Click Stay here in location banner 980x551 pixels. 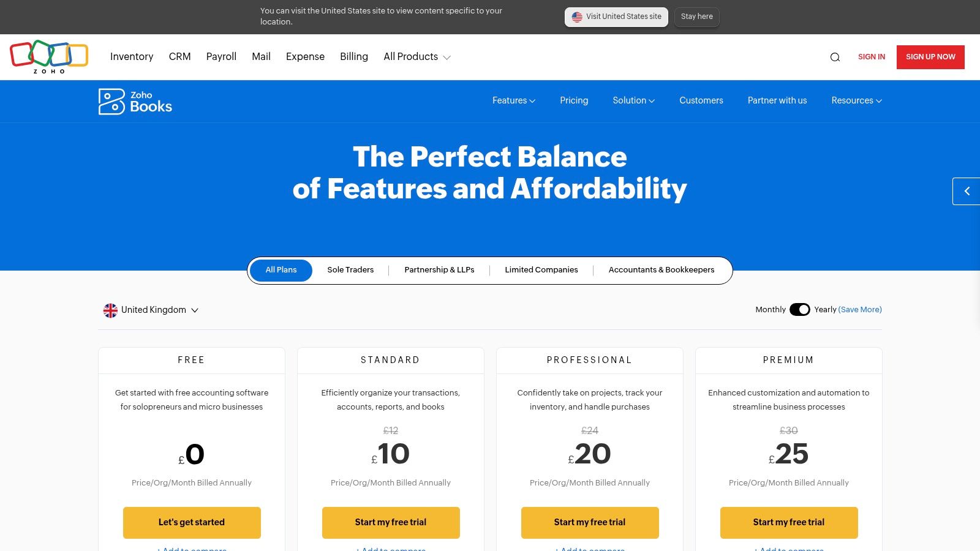tap(697, 17)
